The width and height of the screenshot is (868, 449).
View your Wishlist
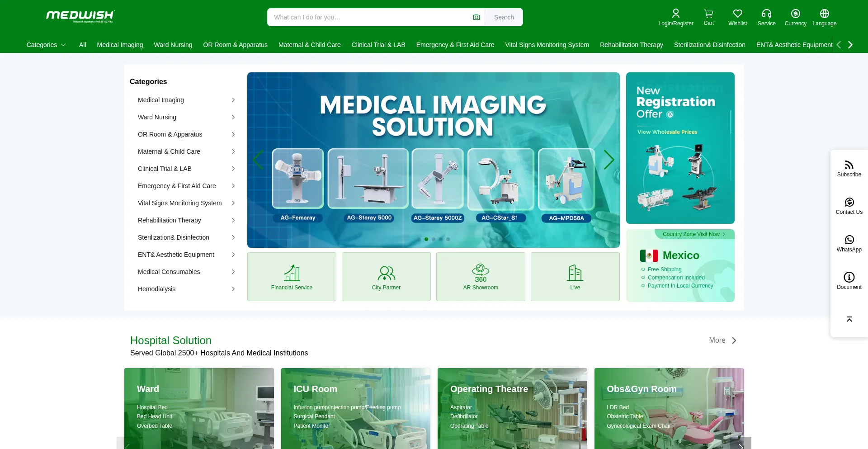(x=737, y=17)
